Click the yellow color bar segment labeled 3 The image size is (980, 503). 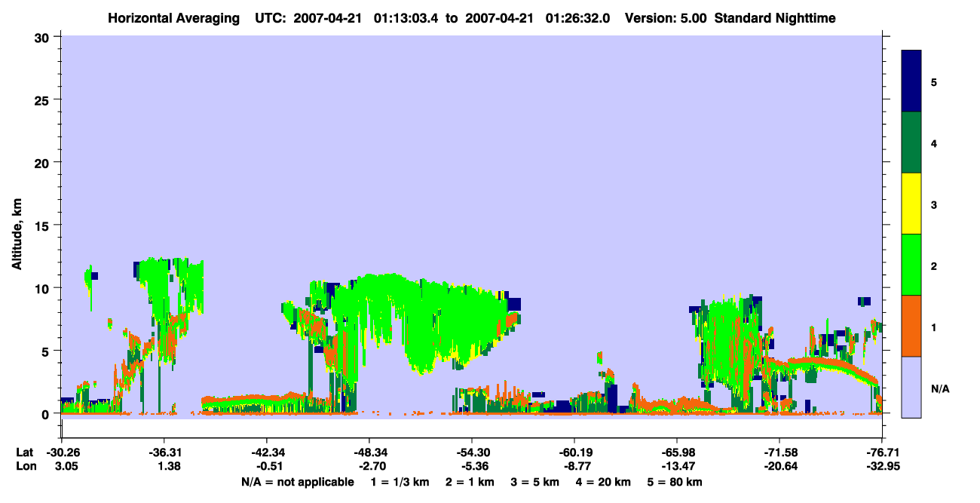tap(911, 204)
